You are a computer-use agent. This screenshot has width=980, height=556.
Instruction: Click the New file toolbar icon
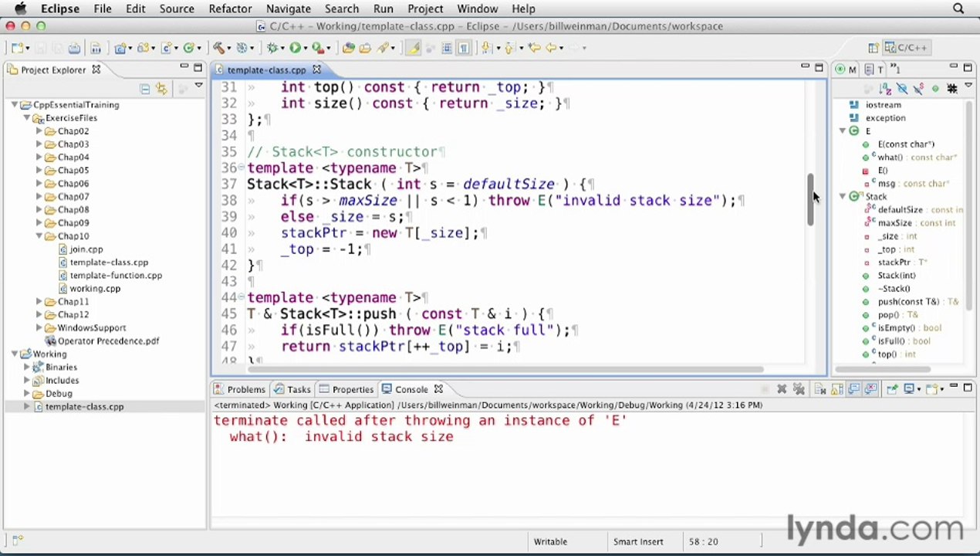[x=15, y=48]
